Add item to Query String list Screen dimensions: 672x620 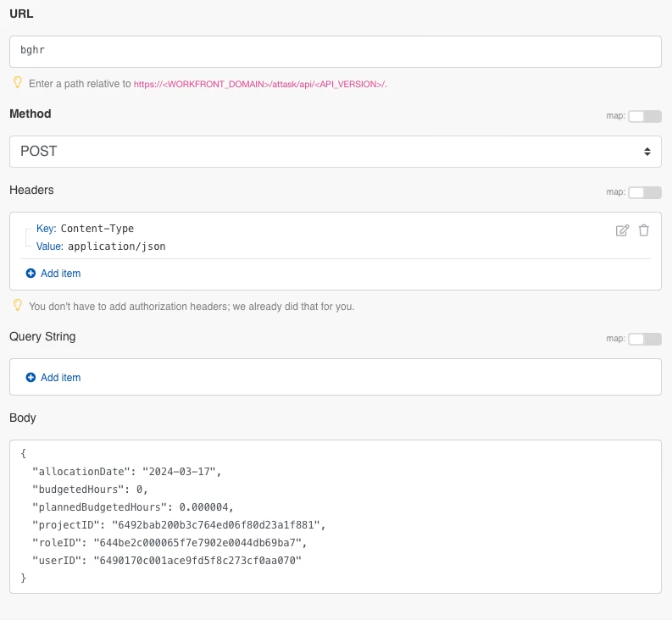60,378
